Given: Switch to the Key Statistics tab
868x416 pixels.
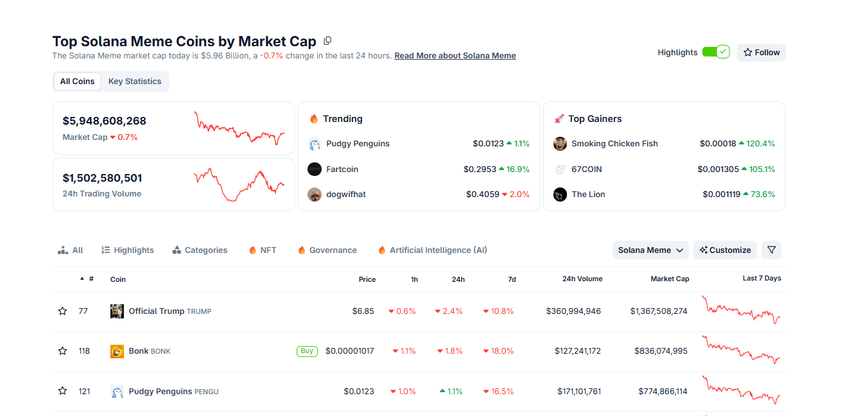Looking at the screenshot, I should 134,81.
